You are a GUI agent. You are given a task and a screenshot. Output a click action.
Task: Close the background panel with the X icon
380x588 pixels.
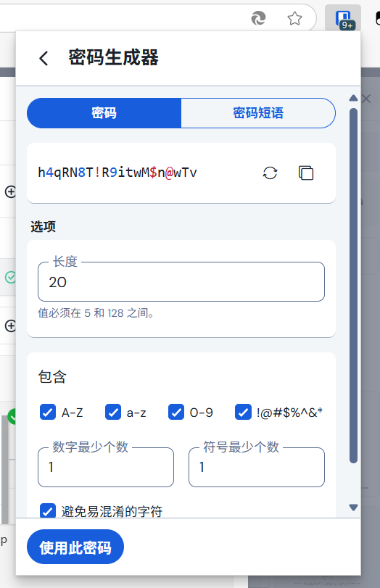coord(366,99)
